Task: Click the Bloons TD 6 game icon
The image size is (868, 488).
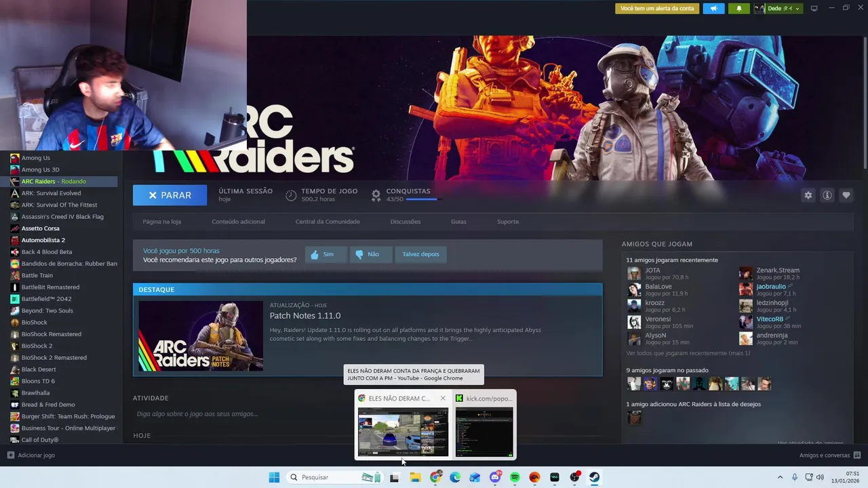Action: [14, 381]
